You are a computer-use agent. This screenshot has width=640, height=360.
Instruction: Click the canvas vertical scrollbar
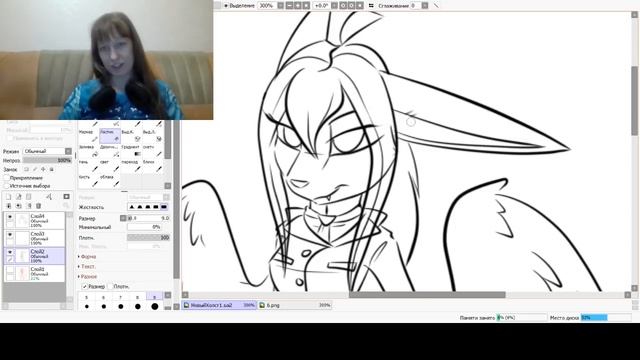pos(634,100)
